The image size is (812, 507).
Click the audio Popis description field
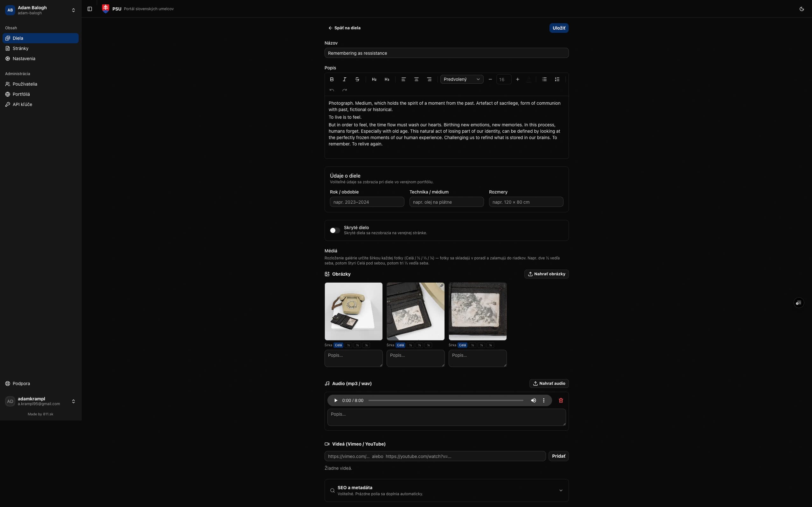(446, 418)
